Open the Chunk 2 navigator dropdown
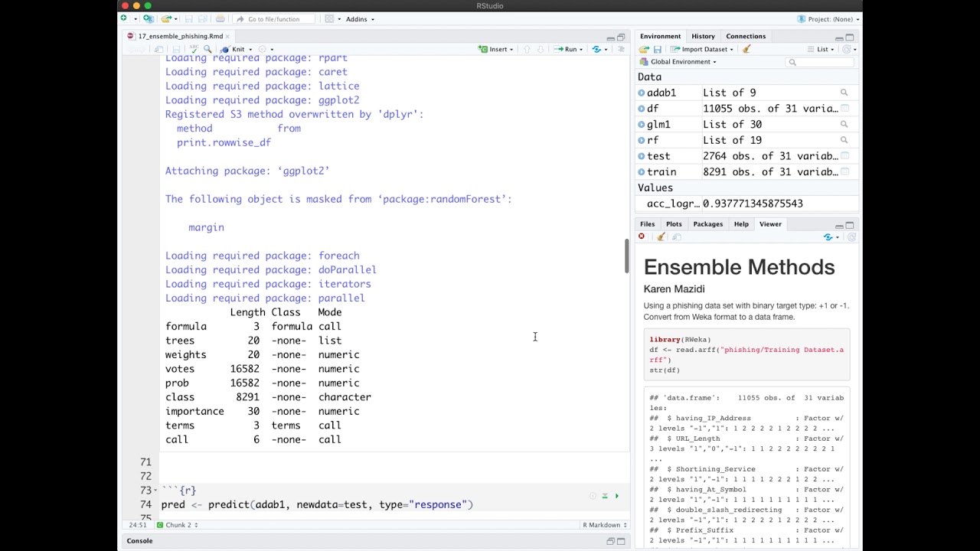 click(x=178, y=525)
